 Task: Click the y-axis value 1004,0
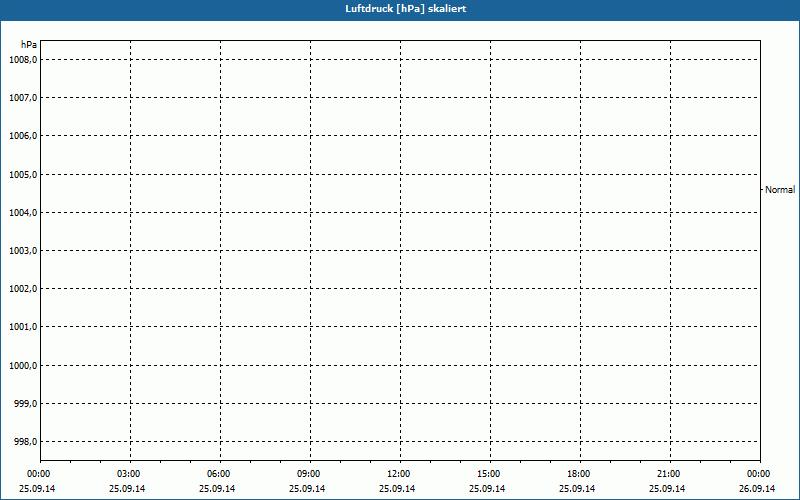point(23,212)
